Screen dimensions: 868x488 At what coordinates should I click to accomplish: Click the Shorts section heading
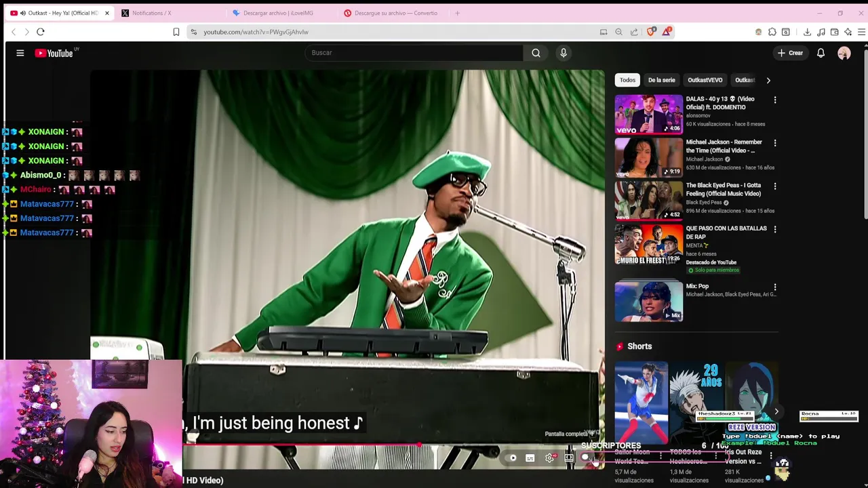[x=639, y=346]
